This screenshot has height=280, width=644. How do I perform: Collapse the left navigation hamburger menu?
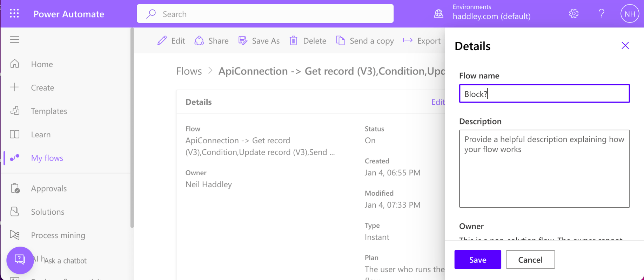(x=15, y=40)
